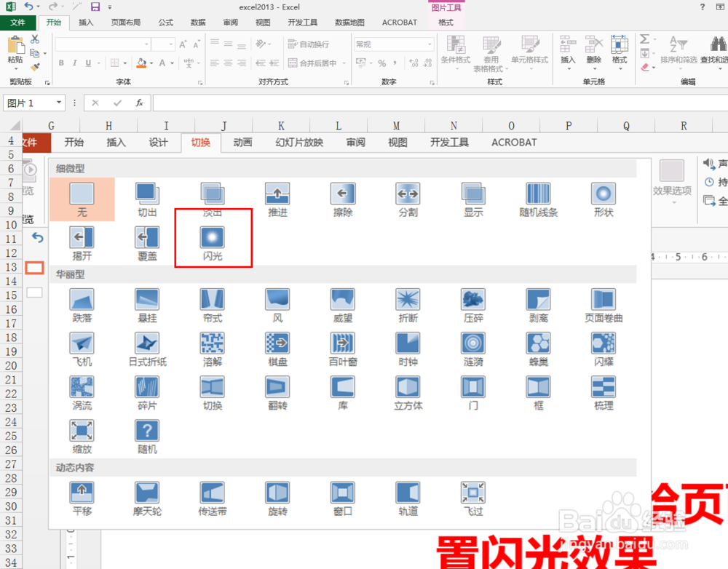This screenshot has width=728, height=569.
Task: Select the 折断 transition
Action: [x=408, y=306]
